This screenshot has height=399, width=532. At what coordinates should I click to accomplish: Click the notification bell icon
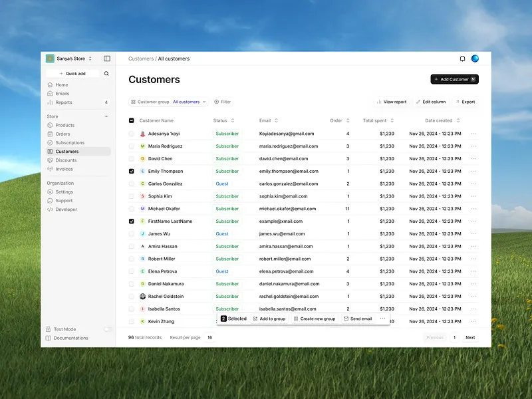(x=462, y=59)
